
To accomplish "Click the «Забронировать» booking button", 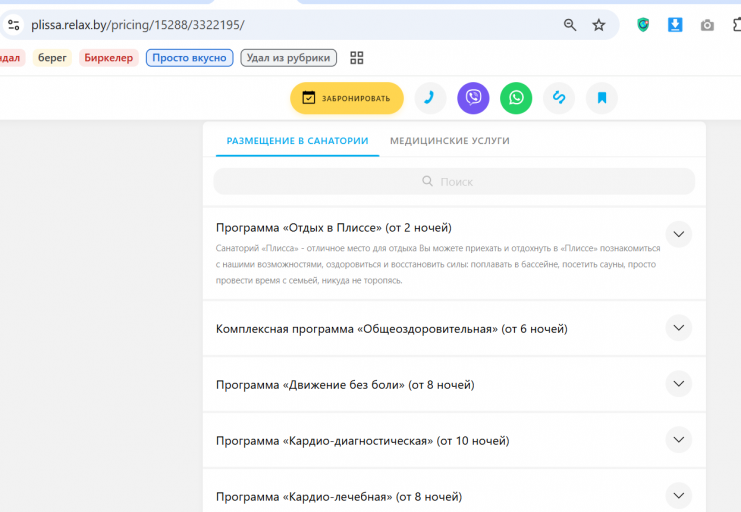I will click(x=347, y=98).
